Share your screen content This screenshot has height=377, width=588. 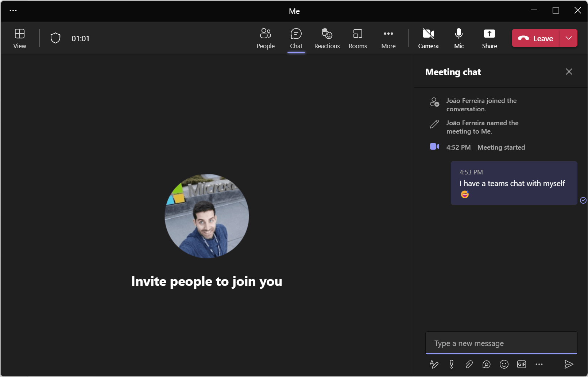pyautogui.click(x=490, y=38)
